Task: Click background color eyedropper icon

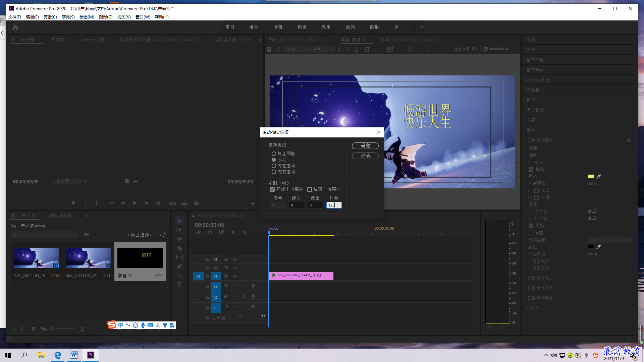Action: coord(598,247)
